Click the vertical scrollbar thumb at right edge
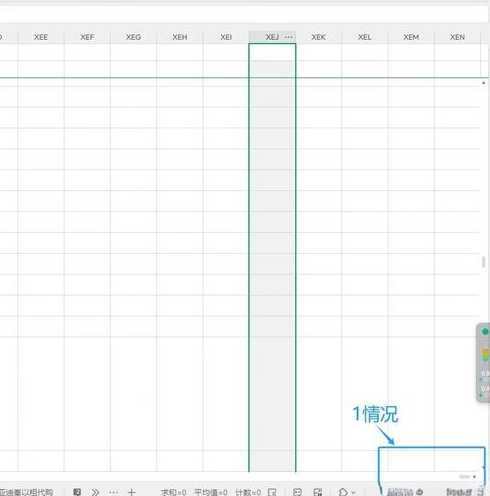This screenshot has height=496, width=490. 483,262
